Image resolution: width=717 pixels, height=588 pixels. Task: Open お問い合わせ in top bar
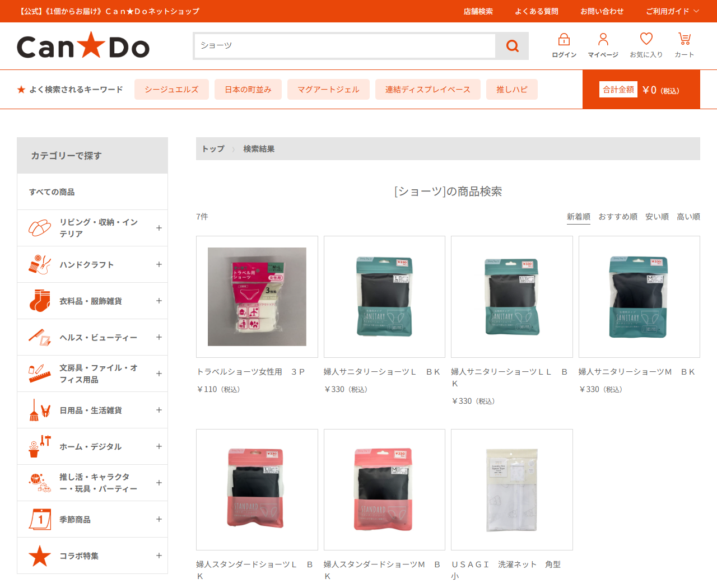pos(602,11)
